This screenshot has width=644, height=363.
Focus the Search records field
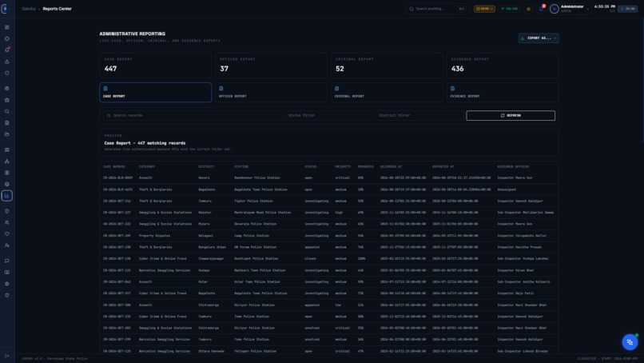[193, 115]
